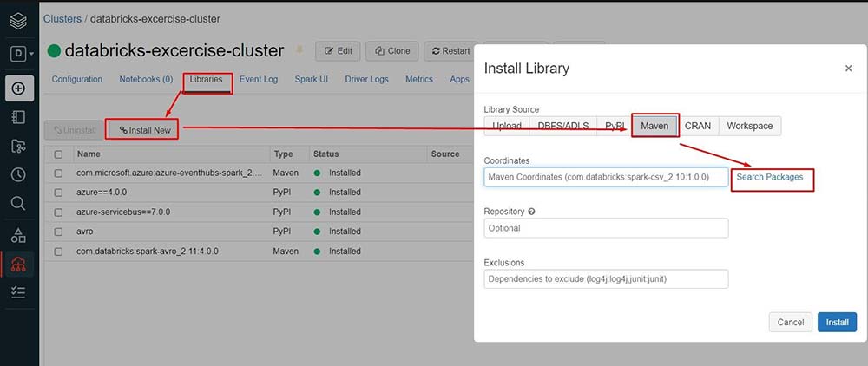Select Maven as library source
This screenshot has width=868, height=366.
(x=654, y=126)
